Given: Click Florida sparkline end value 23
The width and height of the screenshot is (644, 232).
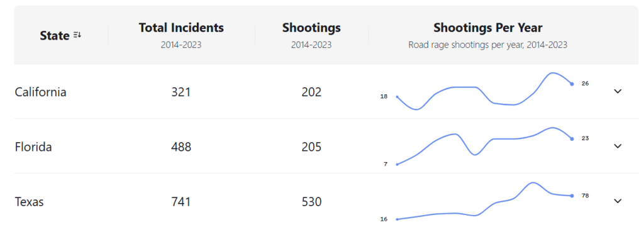Looking at the screenshot, I should tap(586, 138).
